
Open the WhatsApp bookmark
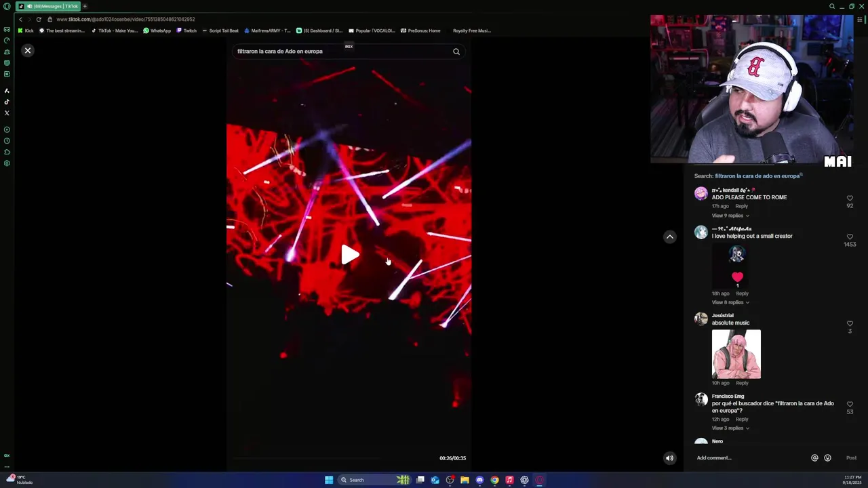tap(157, 30)
